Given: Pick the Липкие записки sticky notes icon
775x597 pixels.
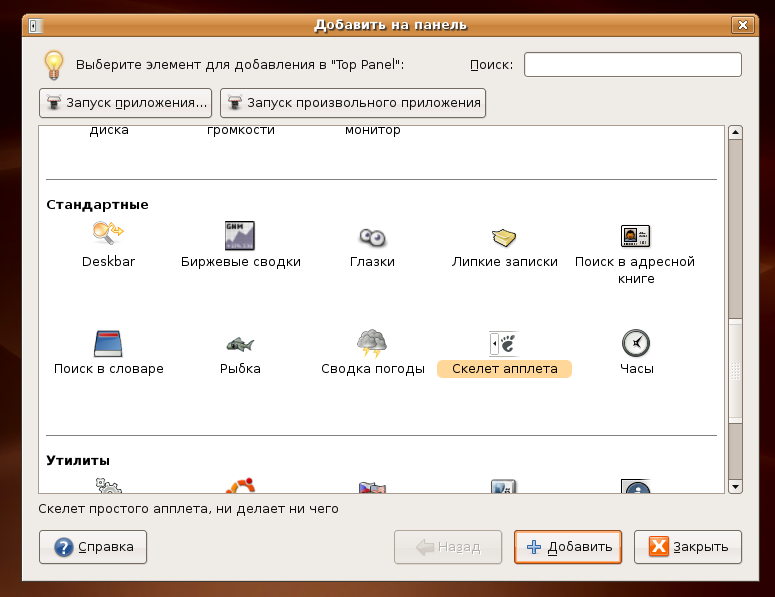Looking at the screenshot, I should coord(504,236).
